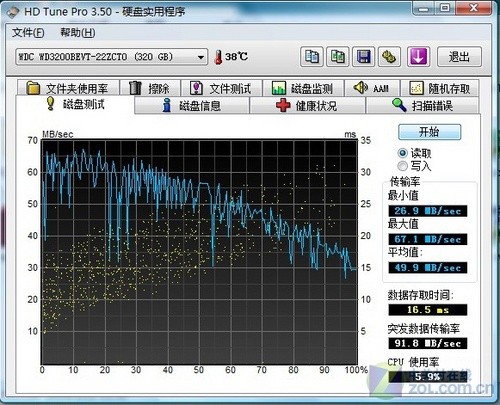Switch to the 磁盘信息 tab

pos(192,106)
